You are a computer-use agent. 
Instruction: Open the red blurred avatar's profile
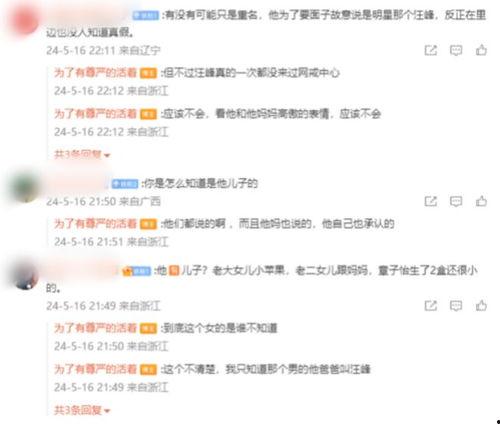pos(25,20)
